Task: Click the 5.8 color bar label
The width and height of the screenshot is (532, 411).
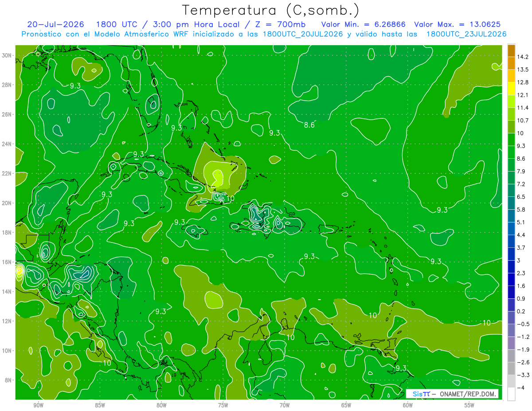Action: (x=522, y=209)
